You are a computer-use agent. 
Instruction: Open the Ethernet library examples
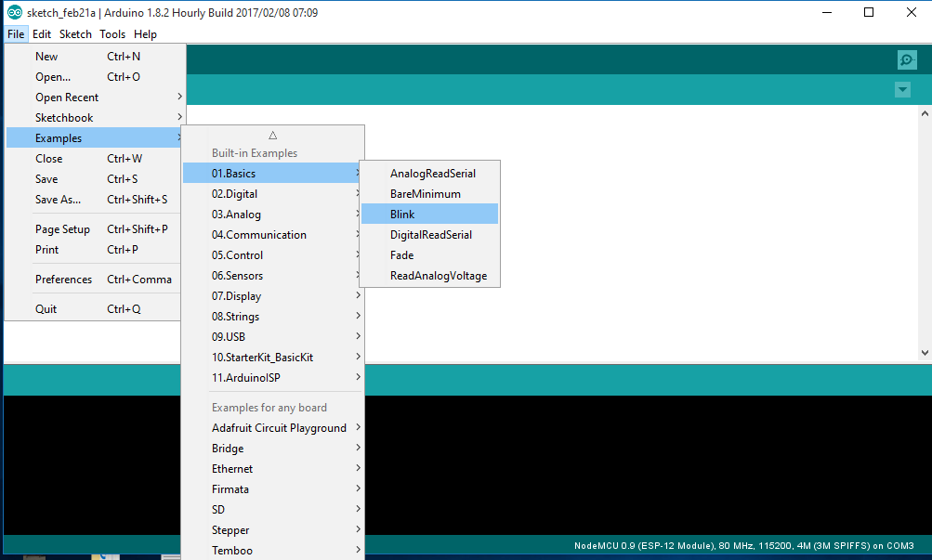tap(273, 469)
